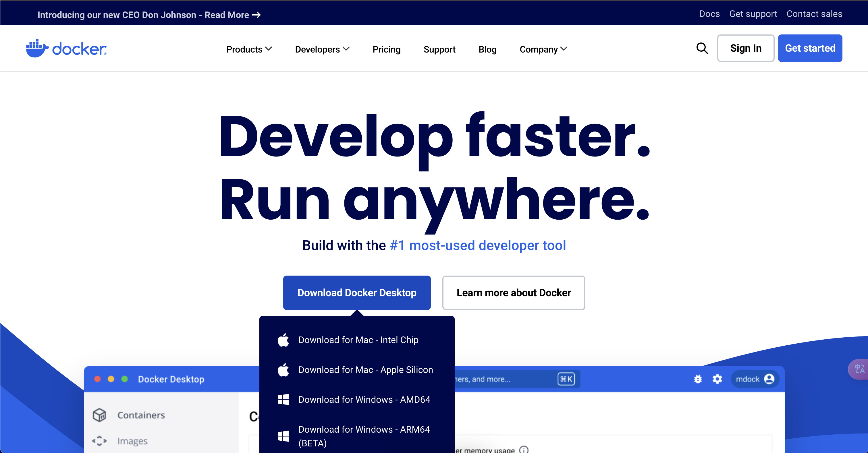Expand the Company menu chevron
This screenshot has height=453, width=868.
(565, 49)
